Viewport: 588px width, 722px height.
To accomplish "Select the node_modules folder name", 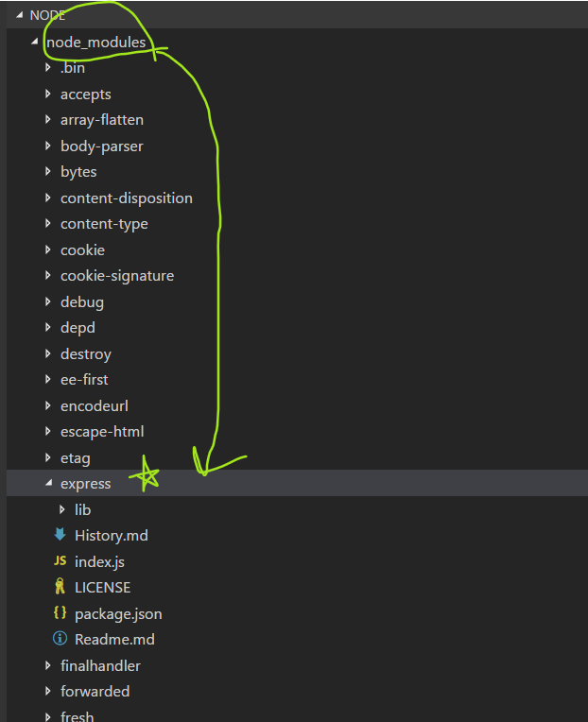I will [95, 43].
